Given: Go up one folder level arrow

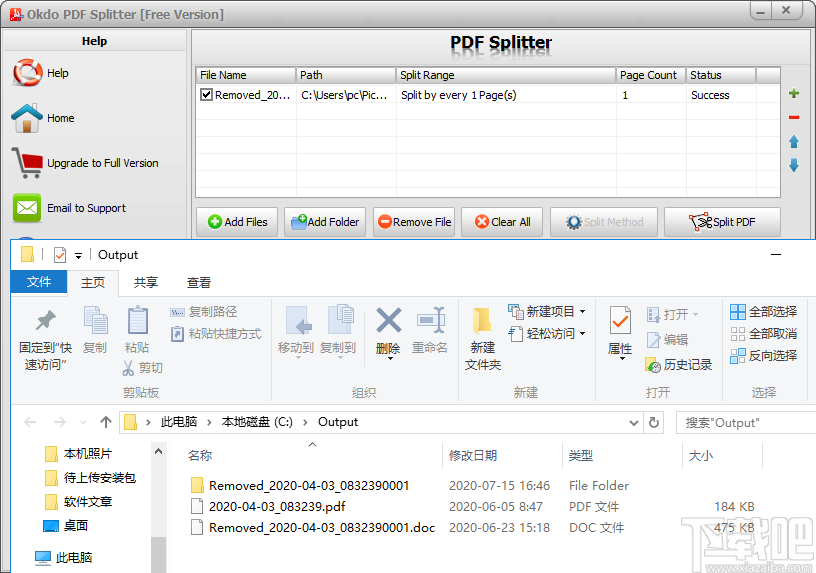Looking at the screenshot, I should pos(106,422).
